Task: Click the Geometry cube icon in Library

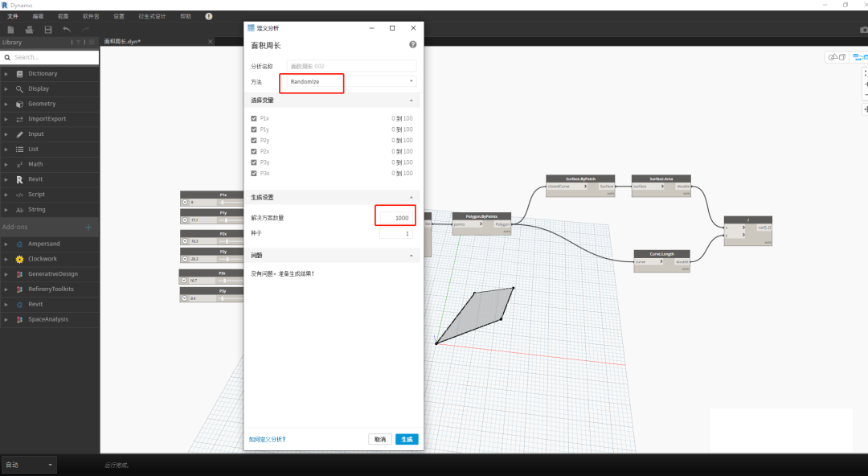Action: [x=19, y=105]
